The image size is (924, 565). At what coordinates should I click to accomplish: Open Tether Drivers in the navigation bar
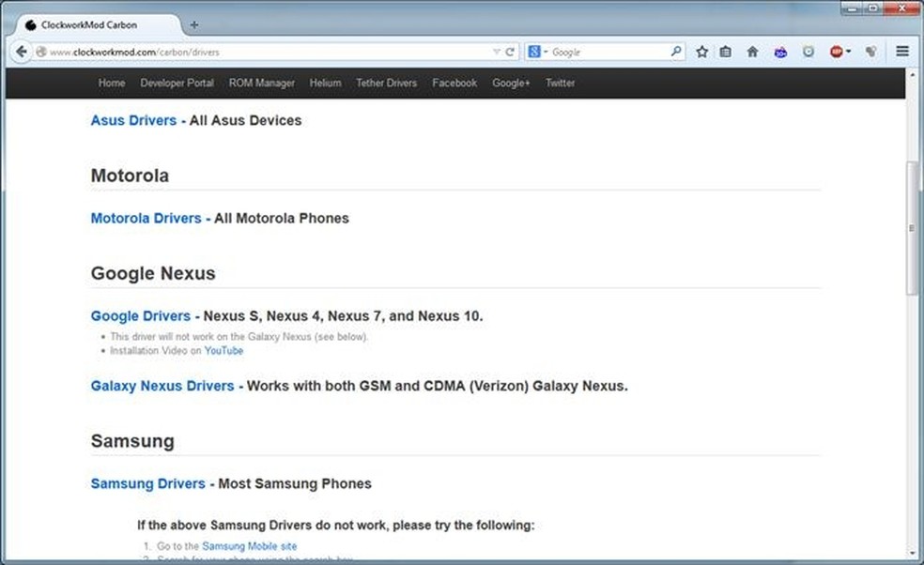(386, 83)
